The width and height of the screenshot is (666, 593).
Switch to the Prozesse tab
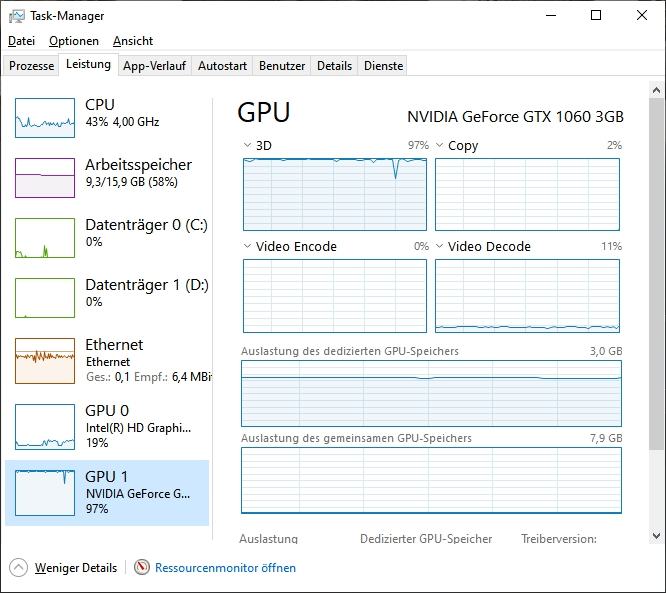31,66
